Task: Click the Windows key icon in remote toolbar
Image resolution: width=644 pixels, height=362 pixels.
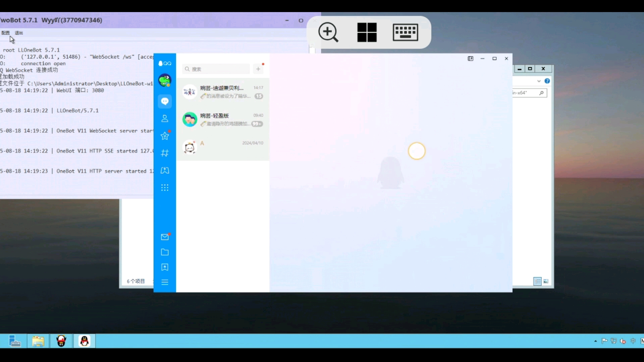Action: pyautogui.click(x=367, y=32)
